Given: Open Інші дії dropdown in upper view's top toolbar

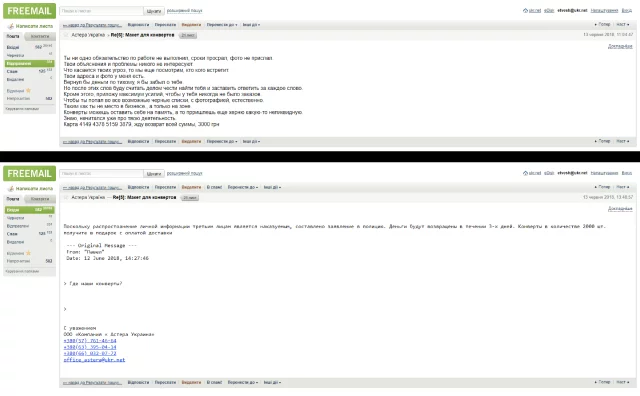Looking at the screenshot, I should coord(251,25).
